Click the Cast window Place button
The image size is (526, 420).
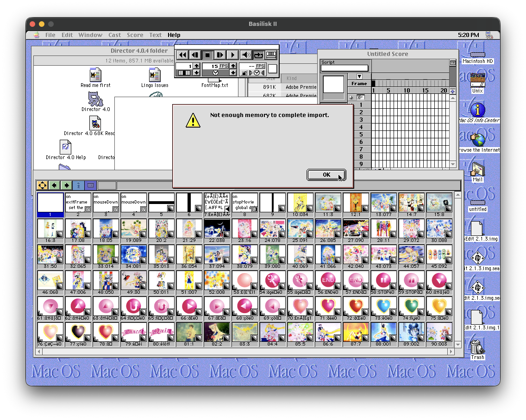(42, 185)
